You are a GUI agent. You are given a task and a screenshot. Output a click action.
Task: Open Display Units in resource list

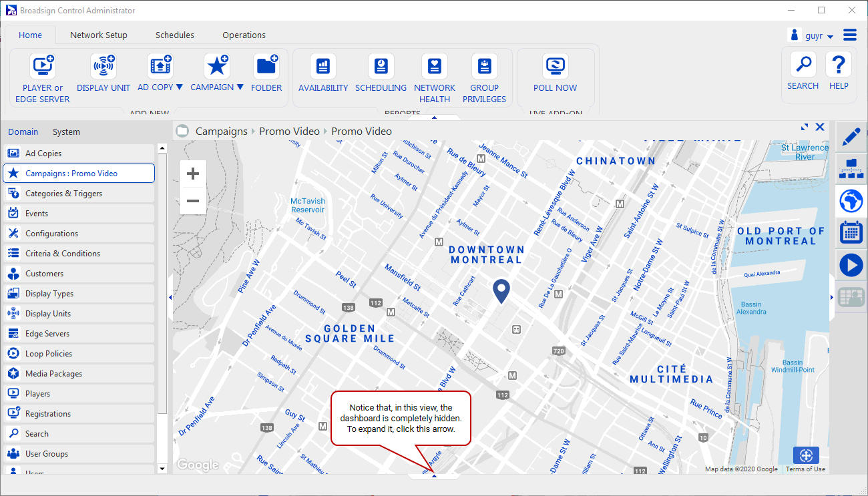coord(79,314)
